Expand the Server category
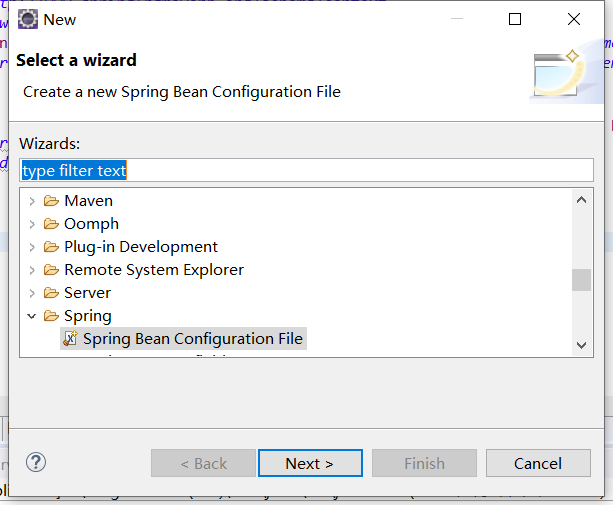Viewport: 613px width, 505px height. click(32, 293)
